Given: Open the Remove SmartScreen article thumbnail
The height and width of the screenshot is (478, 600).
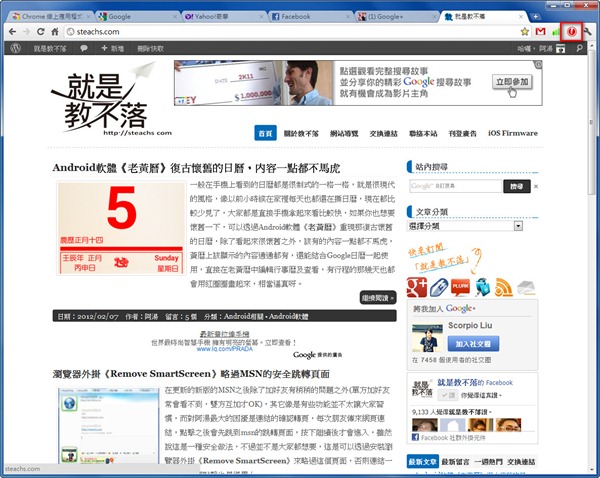Looking at the screenshot, I should (108, 425).
